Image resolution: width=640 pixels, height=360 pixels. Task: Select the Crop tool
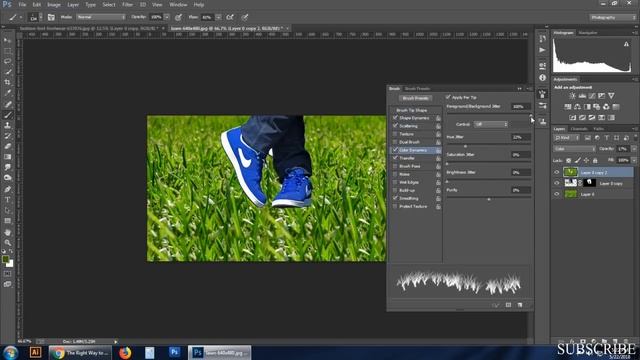pos(7,82)
